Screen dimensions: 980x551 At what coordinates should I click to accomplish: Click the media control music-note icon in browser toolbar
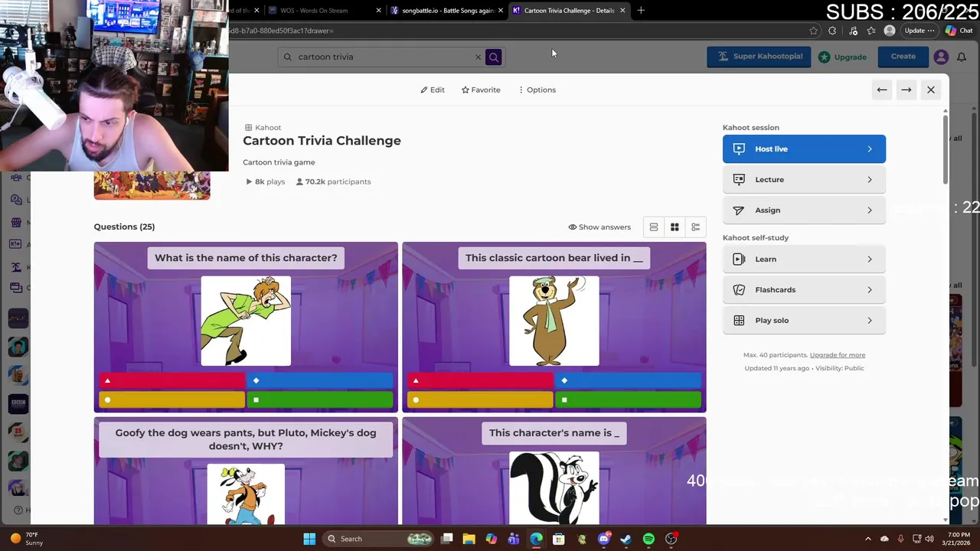[853, 31]
